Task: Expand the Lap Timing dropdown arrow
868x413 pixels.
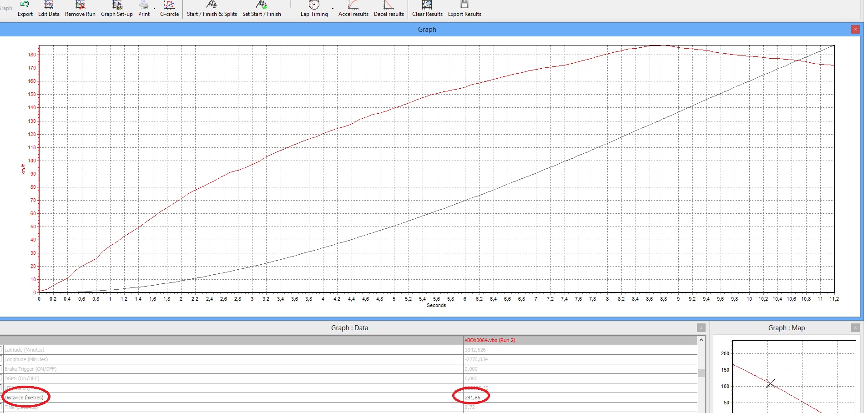Action: pyautogui.click(x=333, y=8)
